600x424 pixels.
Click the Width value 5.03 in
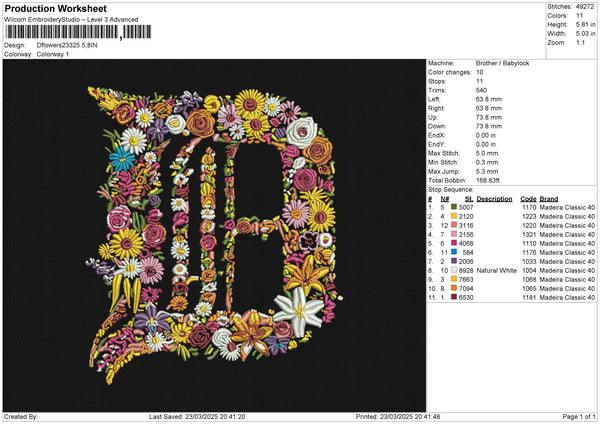tap(585, 34)
